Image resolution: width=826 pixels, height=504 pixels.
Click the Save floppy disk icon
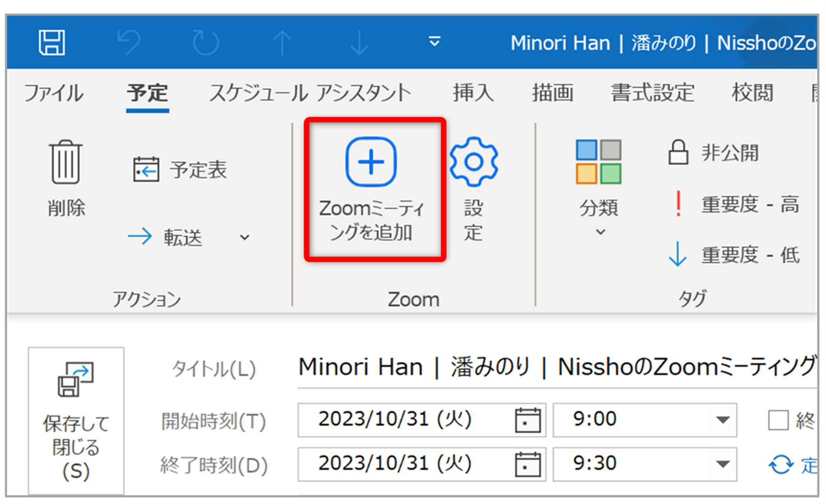pyautogui.click(x=52, y=43)
